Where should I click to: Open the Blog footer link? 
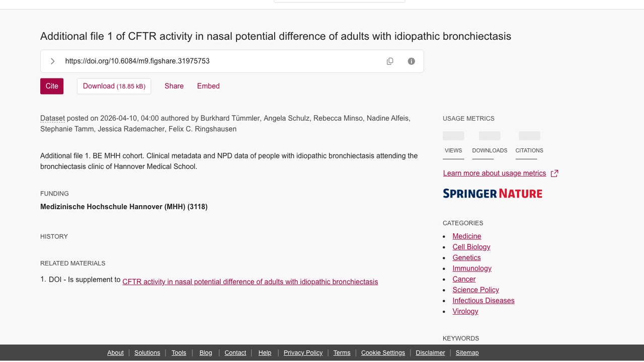[x=206, y=353]
